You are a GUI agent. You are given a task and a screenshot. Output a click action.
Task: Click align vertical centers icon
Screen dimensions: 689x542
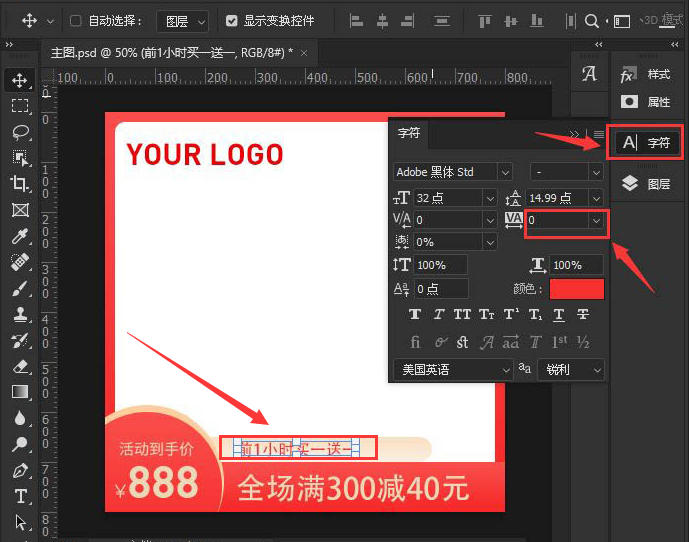(x=511, y=21)
